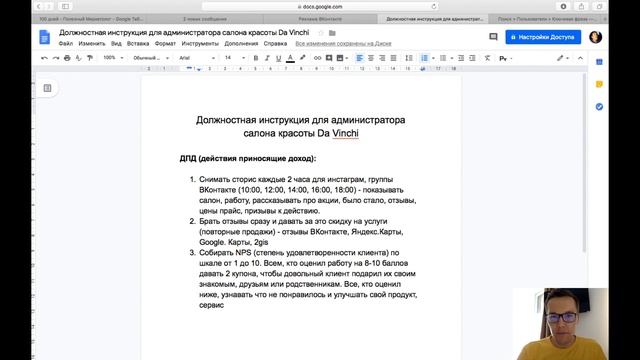Click the Undo arrow in toolbar
This screenshot has width=640, height=360.
click(44, 58)
